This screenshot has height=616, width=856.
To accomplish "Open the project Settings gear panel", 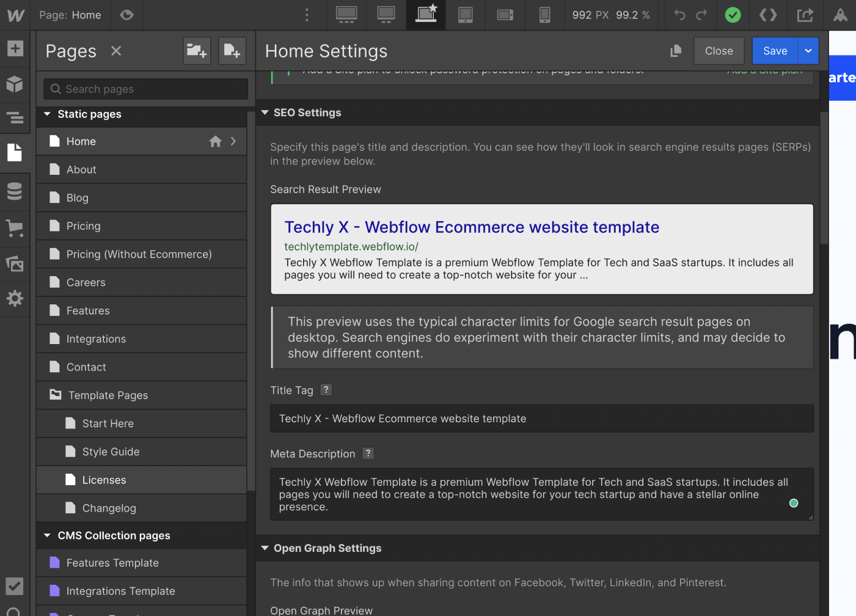I will point(15,298).
